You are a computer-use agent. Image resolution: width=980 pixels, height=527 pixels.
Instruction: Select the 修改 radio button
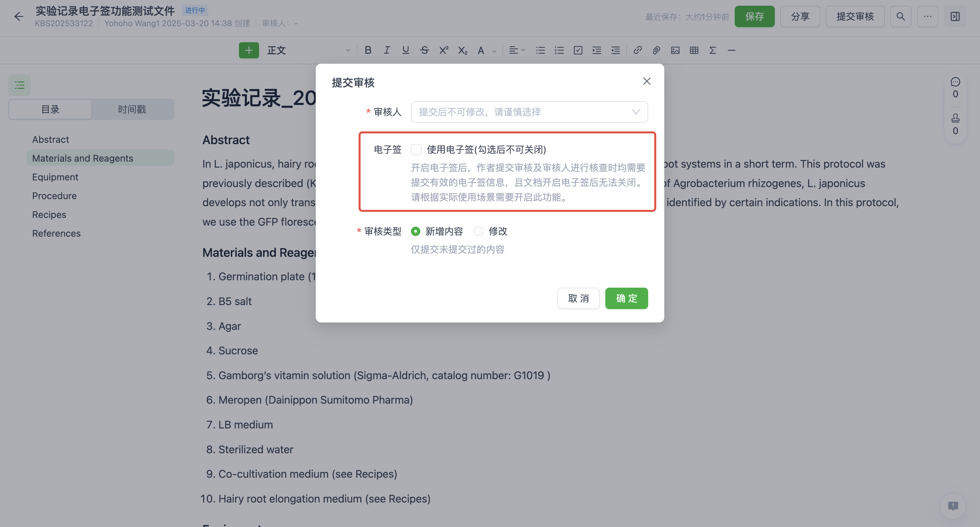[479, 231]
